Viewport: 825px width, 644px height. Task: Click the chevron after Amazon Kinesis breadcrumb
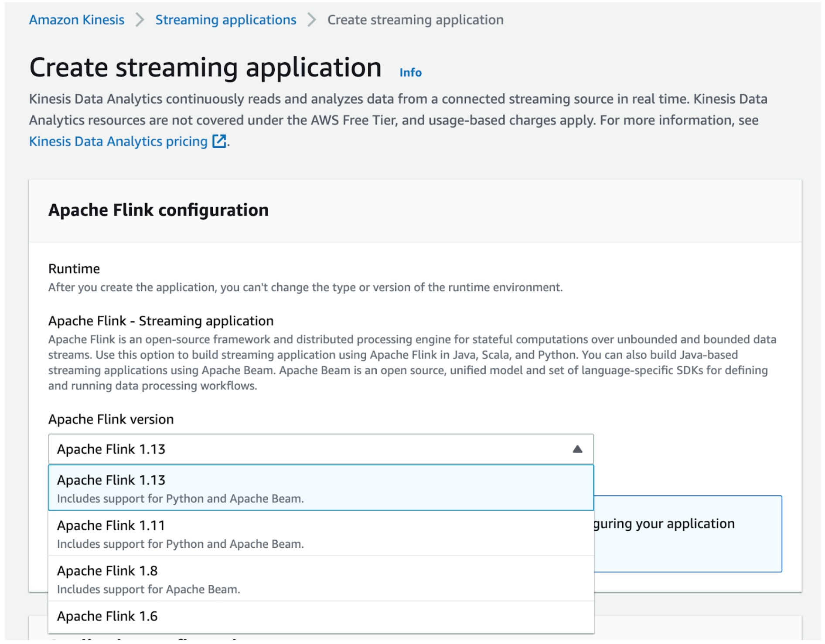tap(140, 20)
